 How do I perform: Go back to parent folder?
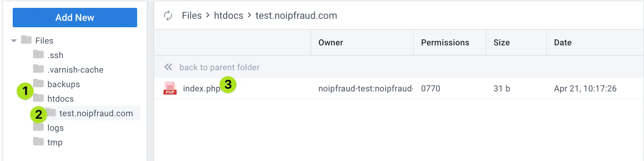click(219, 67)
